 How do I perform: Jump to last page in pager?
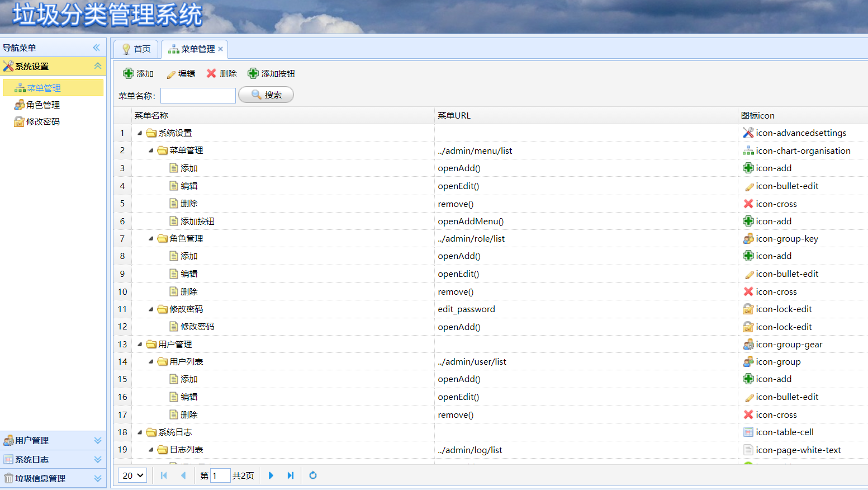291,475
